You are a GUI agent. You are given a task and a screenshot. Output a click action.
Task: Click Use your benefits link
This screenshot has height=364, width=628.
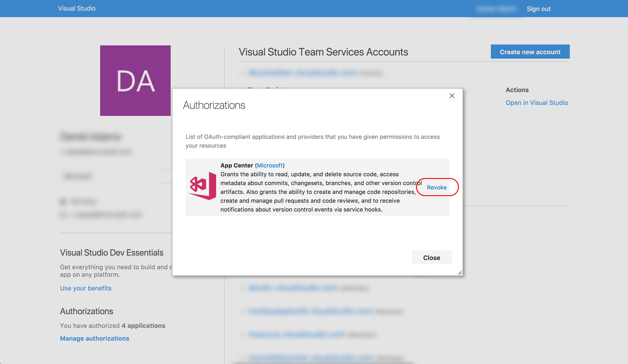(85, 287)
